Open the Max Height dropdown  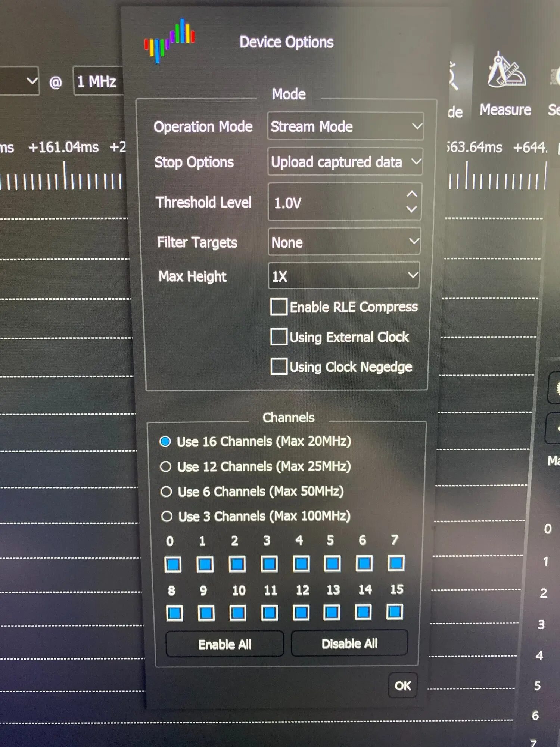[x=343, y=276]
